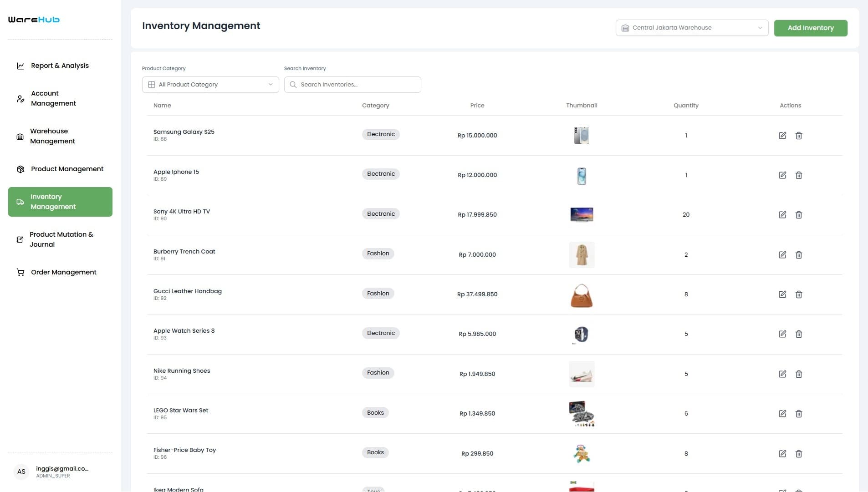This screenshot has width=868, height=492.
Task: Select the Report & Analysis chart icon
Action: point(20,66)
